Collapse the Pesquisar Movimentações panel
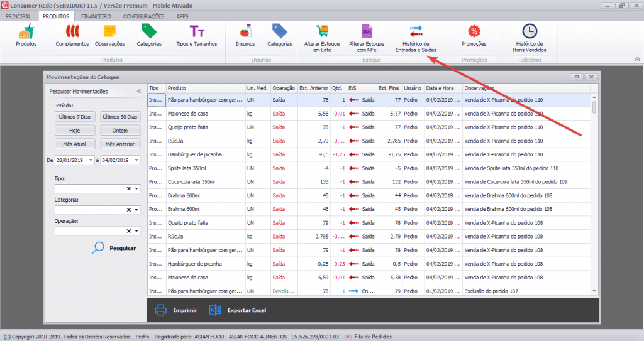644x341 pixels. click(139, 91)
